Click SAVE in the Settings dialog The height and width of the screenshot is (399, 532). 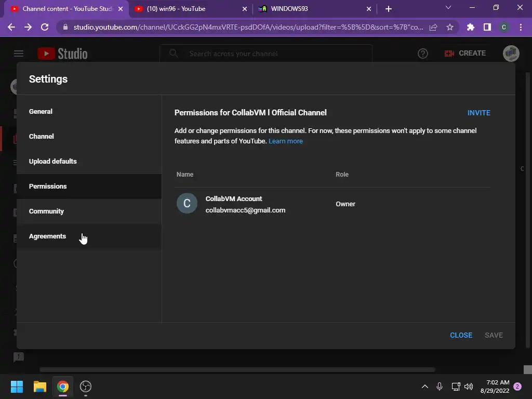[494, 335]
